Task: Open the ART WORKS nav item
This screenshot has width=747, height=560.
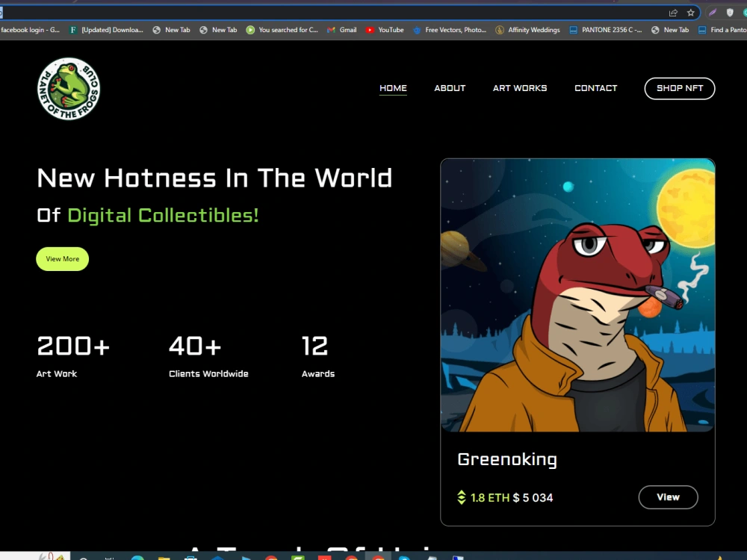Action: coord(520,88)
